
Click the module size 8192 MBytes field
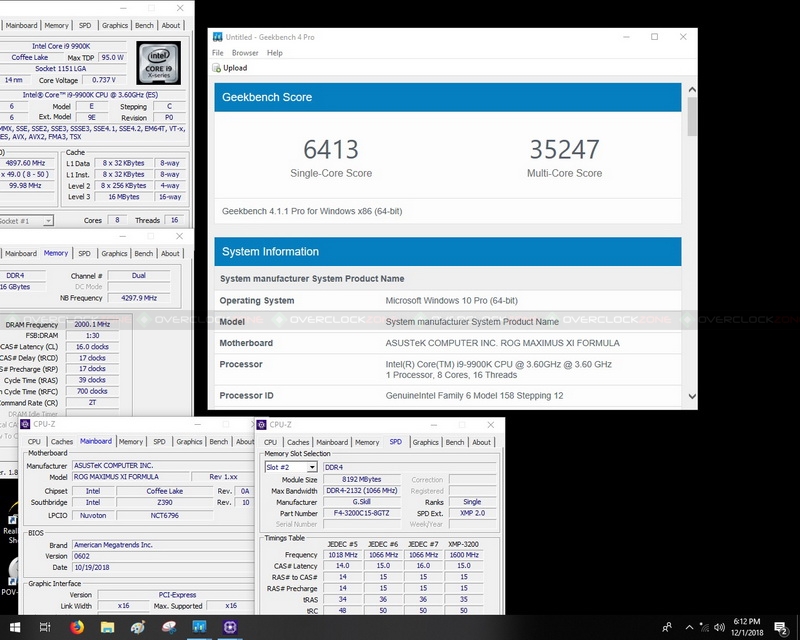pos(361,479)
